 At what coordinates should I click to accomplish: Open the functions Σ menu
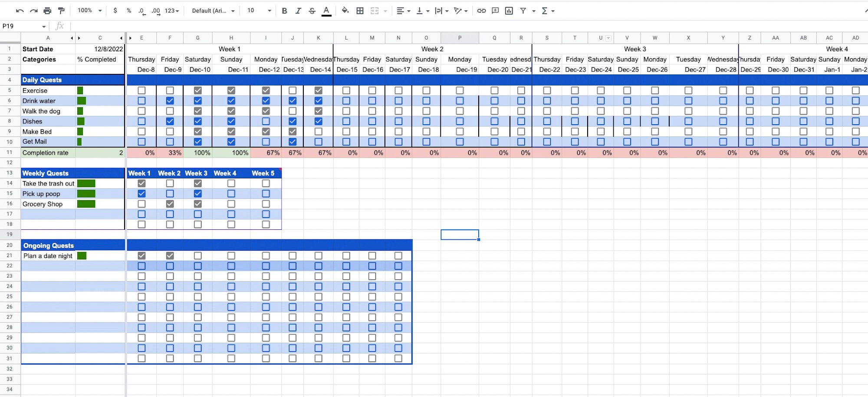coord(548,10)
